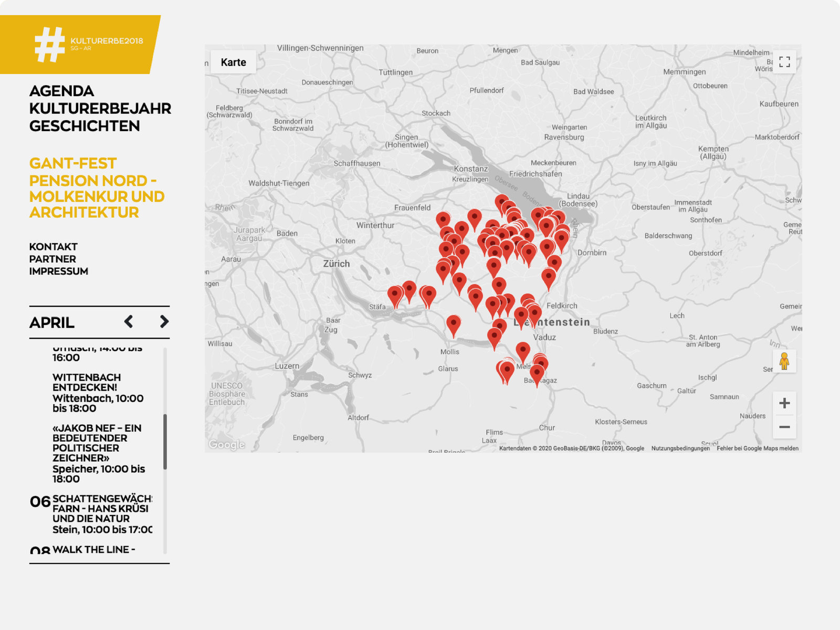840x630 pixels.
Task: Expand the APRIL agenda section
Action: pyautogui.click(x=51, y=323)
